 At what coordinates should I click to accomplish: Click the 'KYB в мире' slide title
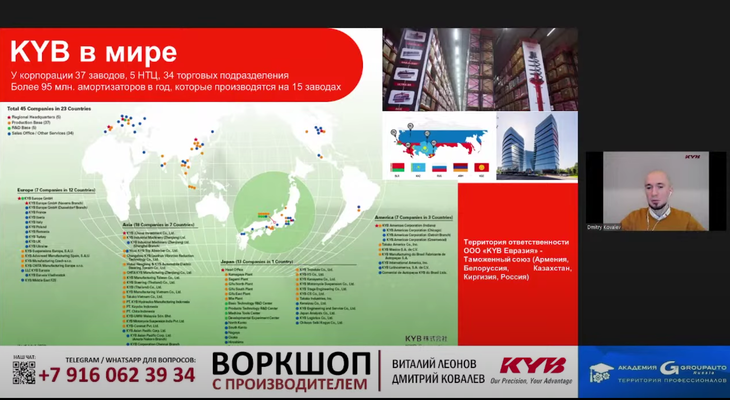(x=94, y=51)
